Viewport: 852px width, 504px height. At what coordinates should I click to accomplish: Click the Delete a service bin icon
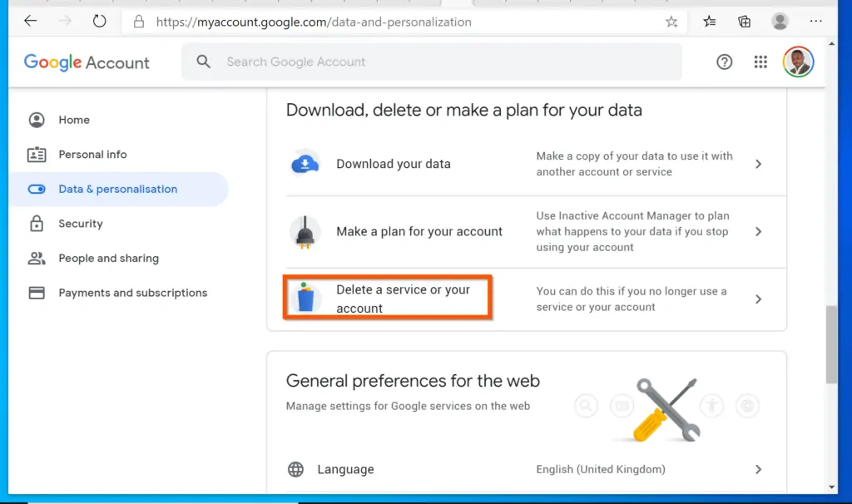click(307, 297)
